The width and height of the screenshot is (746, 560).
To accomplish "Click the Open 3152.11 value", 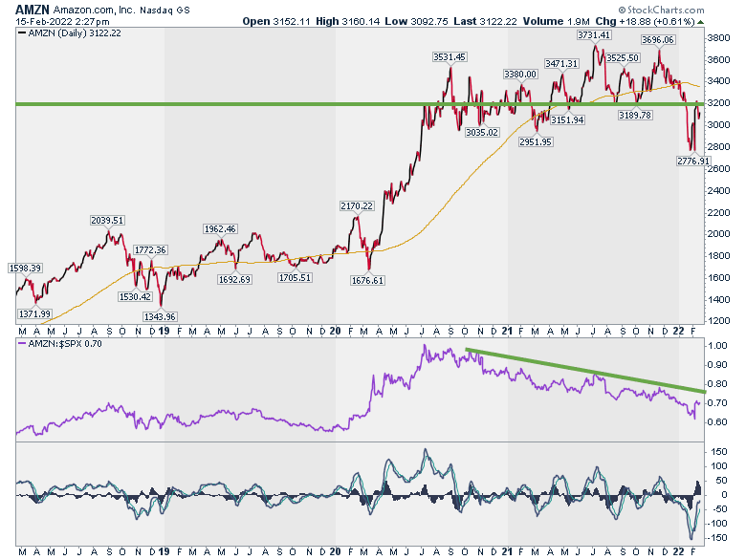I will click(x=276, y=21).
